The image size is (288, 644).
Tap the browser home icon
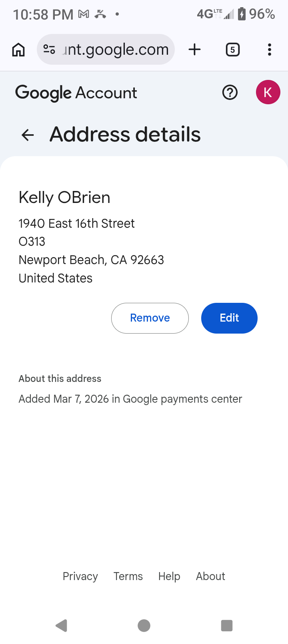click(18, 50)
